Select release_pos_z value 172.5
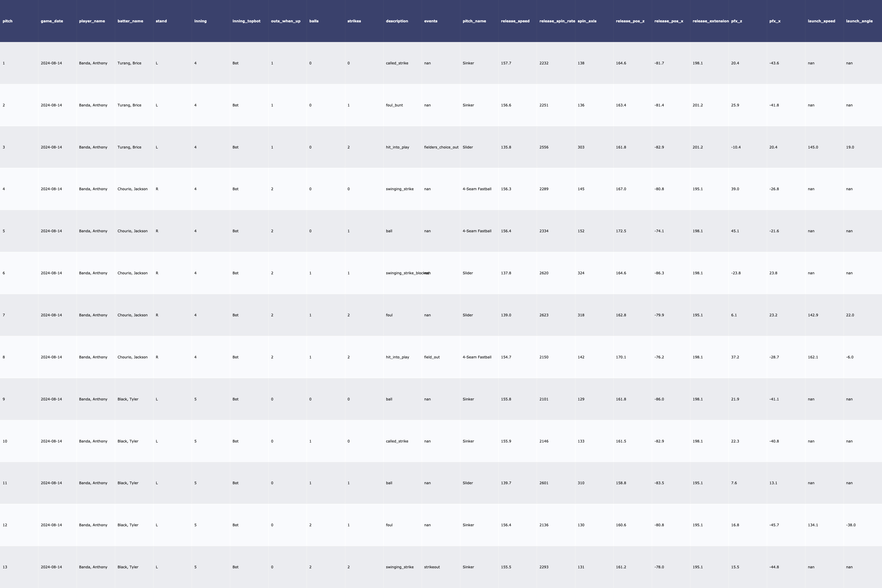The width and height of the screenshot is (882, 588). click(621, 231)
